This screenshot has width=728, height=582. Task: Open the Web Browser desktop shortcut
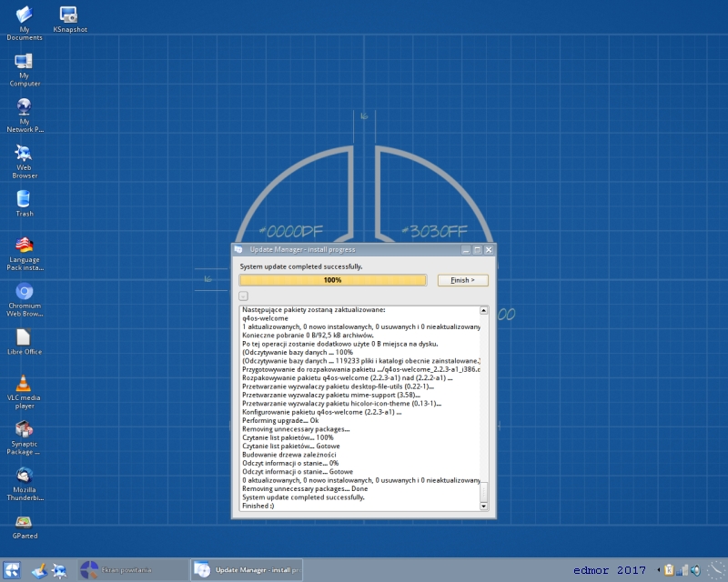point(25,162)
